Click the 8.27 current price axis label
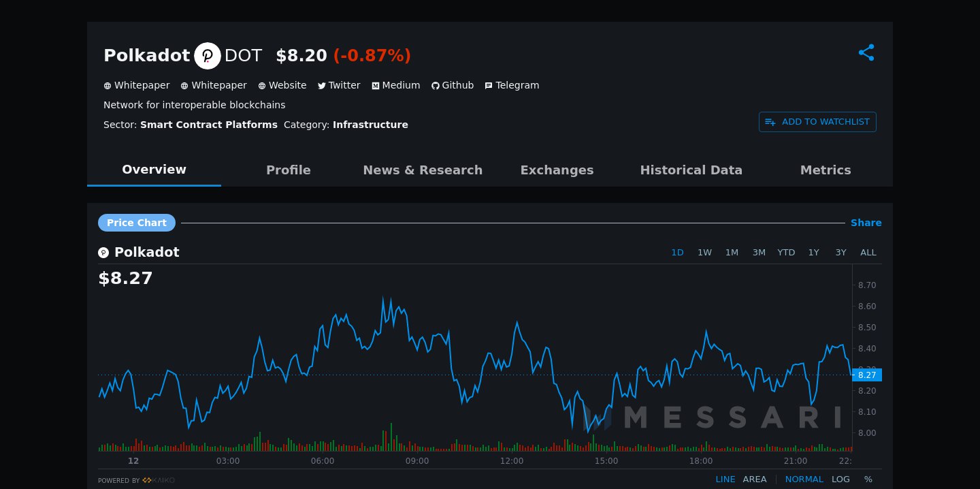The width and height of the screenshot is (980, 489). [x=867, y=375]
